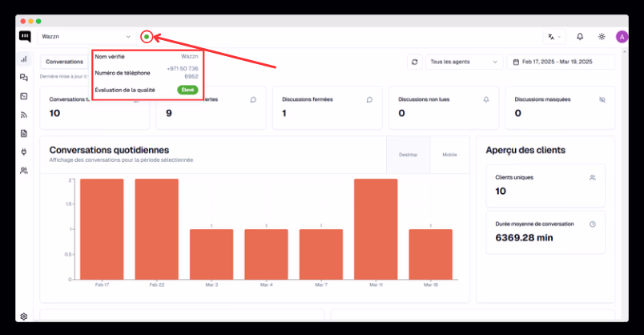Open the purple user avatar A
Screen dimensions: 644x335
pyautogui.click(x=622, y=37)
